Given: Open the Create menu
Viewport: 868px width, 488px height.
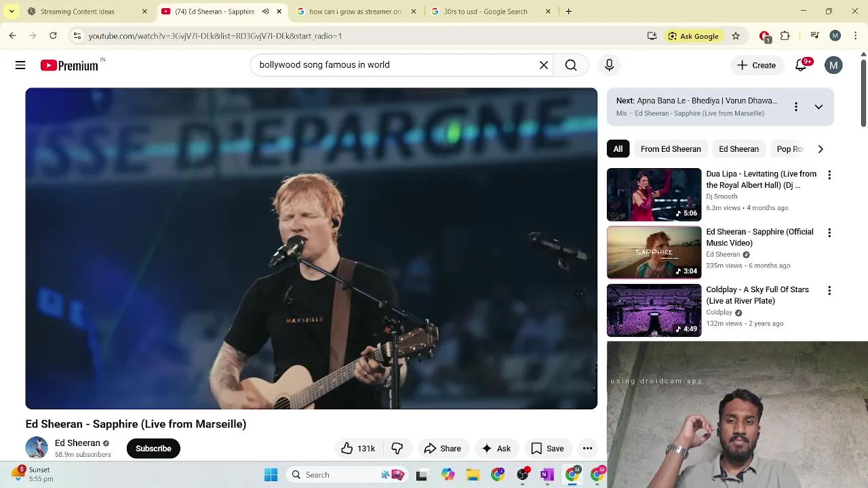Looking at the screenshot, I should pyautogui.click(x=756, y=65).
